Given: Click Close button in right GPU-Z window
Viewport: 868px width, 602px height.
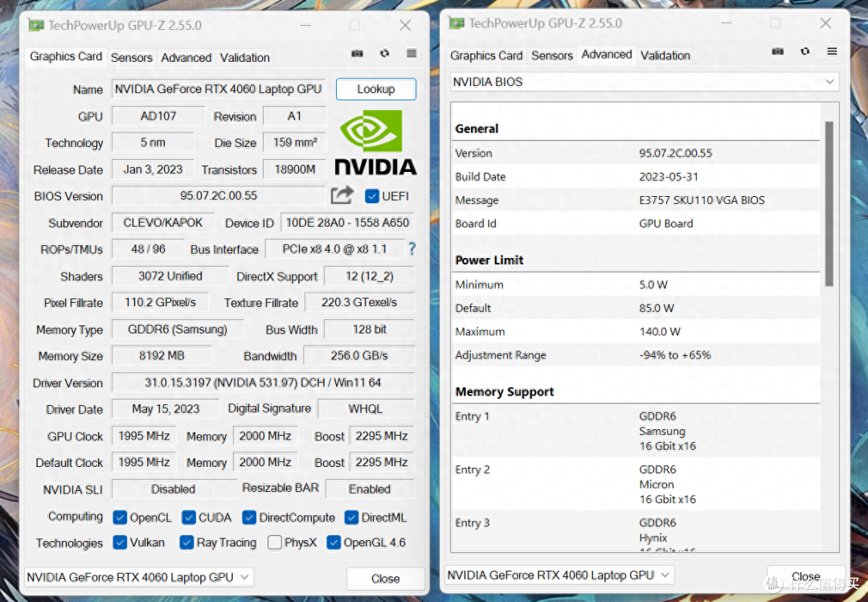Looking at the screenshot, I should click(x=806, y=576).
